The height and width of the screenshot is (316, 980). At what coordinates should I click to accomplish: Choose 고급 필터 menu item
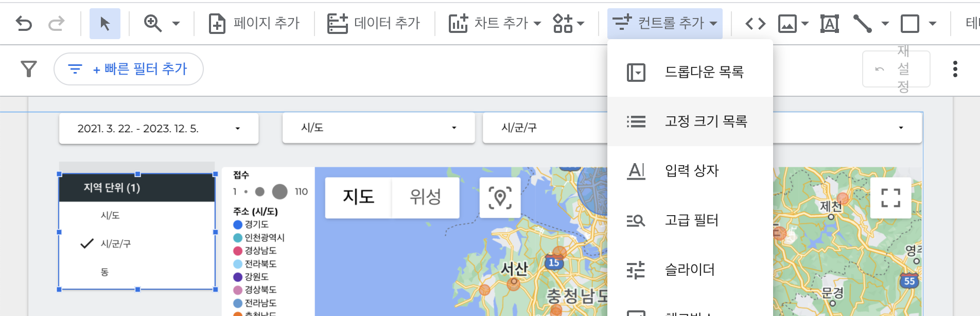click(690, 220)
